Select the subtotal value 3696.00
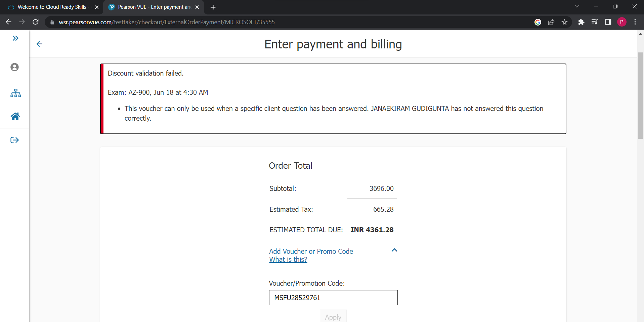Screen dimensions: 644x322 382,189
